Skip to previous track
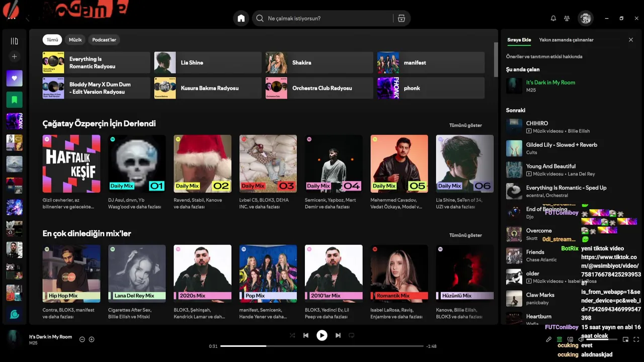The width and height of the screenshot is (644, 362). point(306,335)
